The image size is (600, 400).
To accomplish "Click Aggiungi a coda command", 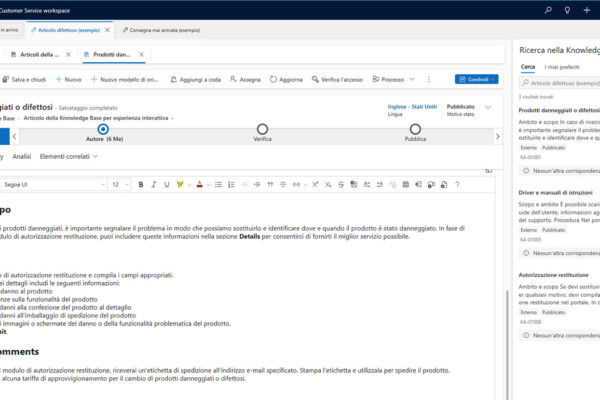I will click(196, 79).
